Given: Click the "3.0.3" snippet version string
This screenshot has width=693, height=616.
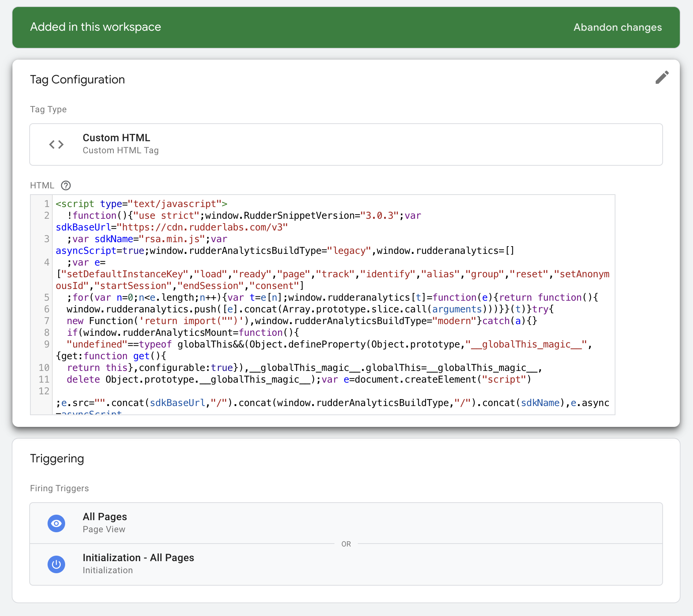Looking at the screenshot, I should pyautogui.click(x=379, y=215).
